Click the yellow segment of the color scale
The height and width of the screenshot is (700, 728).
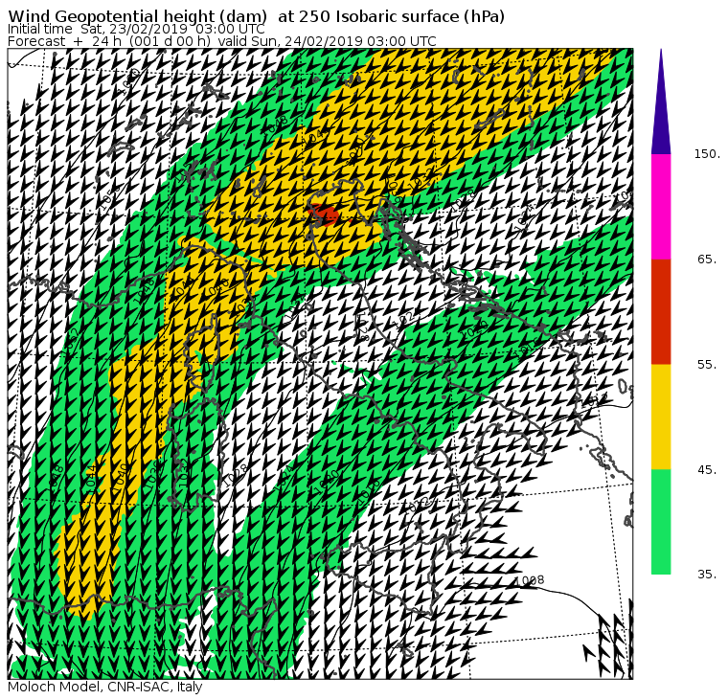coord(661,417)
